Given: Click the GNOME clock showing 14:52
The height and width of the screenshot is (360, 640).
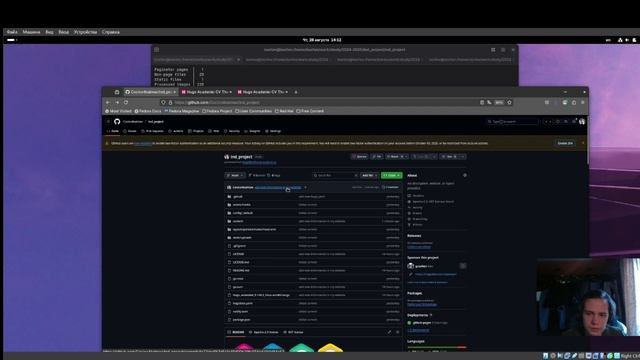Looking at the screenshot, I should tap(322, 40).
